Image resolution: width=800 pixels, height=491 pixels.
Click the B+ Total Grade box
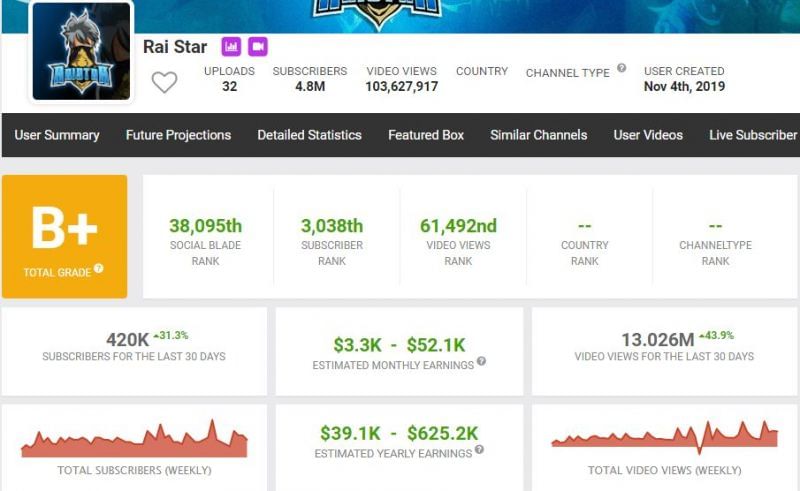65,236
